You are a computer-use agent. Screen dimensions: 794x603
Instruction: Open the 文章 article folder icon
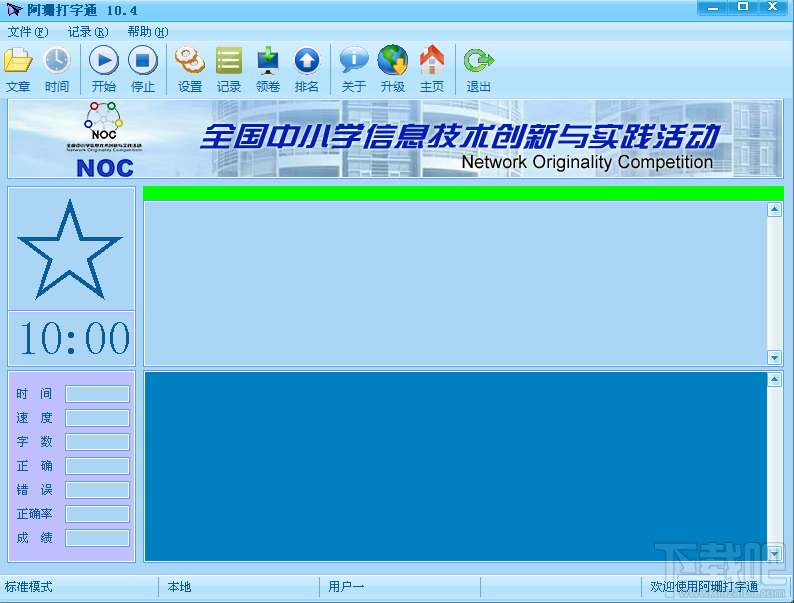(18, 61)
